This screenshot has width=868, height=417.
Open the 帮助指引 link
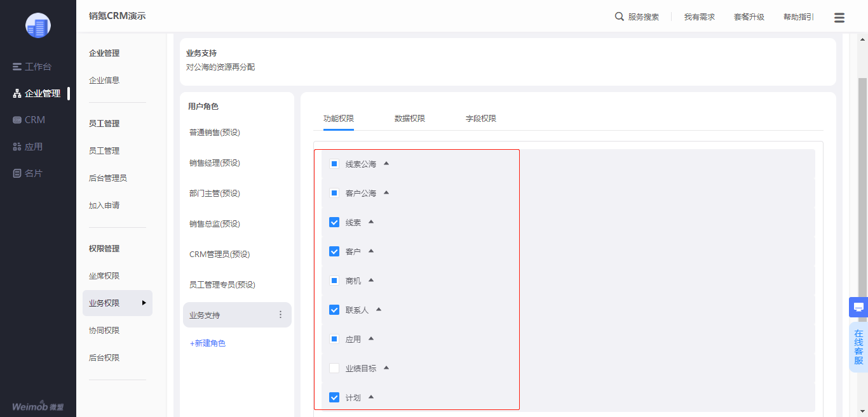[x=799, y=17]
